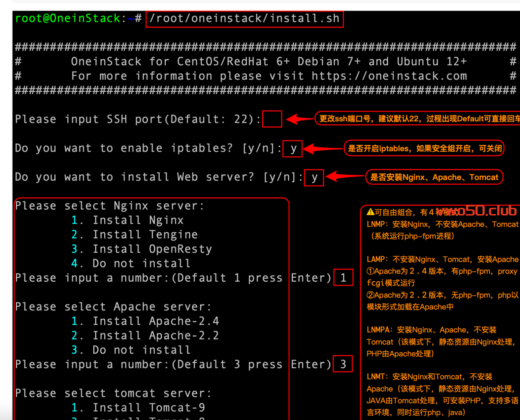The height and width of the screenshot is (420, 520).
Task: Select option 1 Install Nginx
Action: tap(138, 220)
